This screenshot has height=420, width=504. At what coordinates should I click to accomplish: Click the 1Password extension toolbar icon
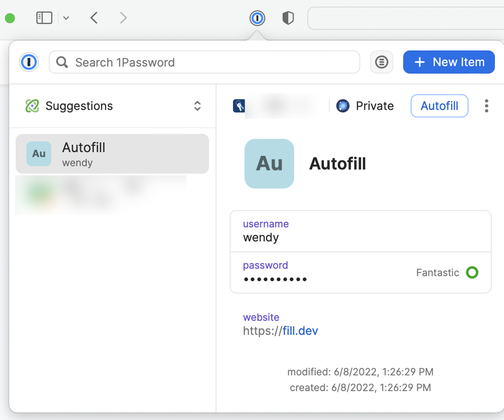[257, 19]
